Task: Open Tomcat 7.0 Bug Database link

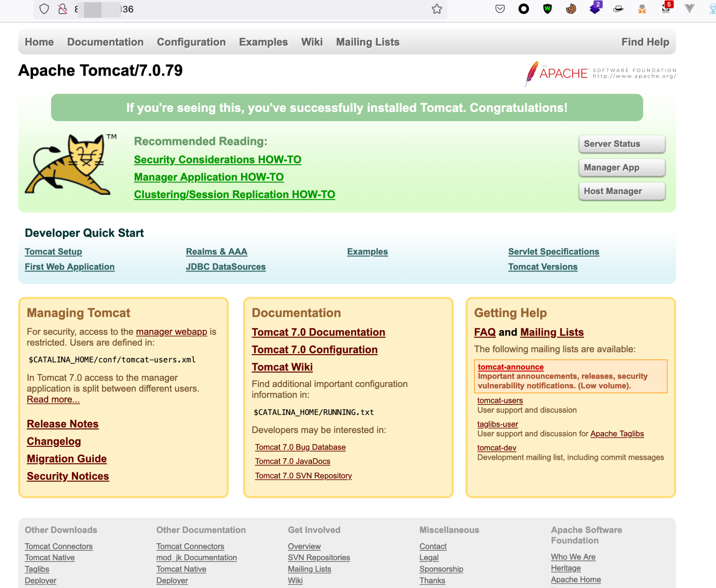Action: coord(300,447)
